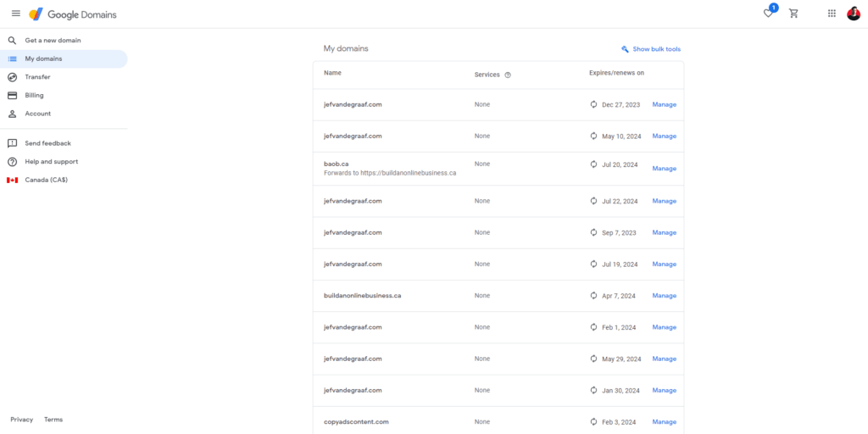The image size is (868, 434).
Task: Click auto-renew icon for May 29, 2024
Action: (594, 359)
